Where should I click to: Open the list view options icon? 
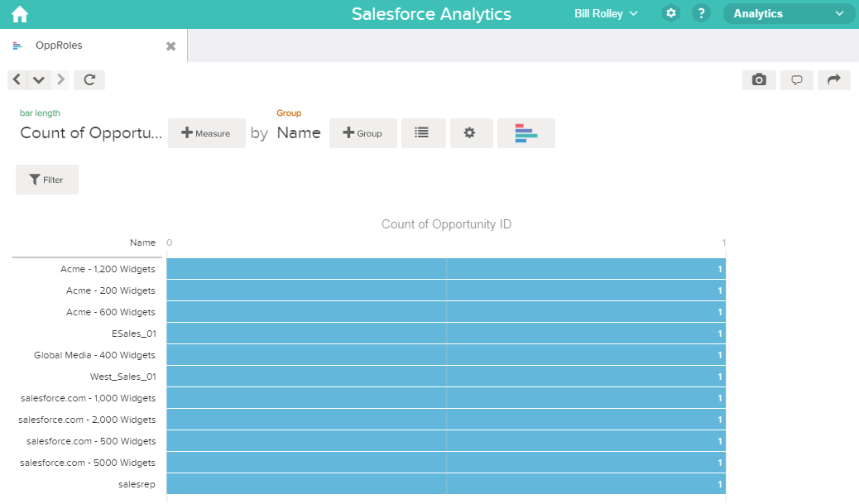click(x=423, y=133)
